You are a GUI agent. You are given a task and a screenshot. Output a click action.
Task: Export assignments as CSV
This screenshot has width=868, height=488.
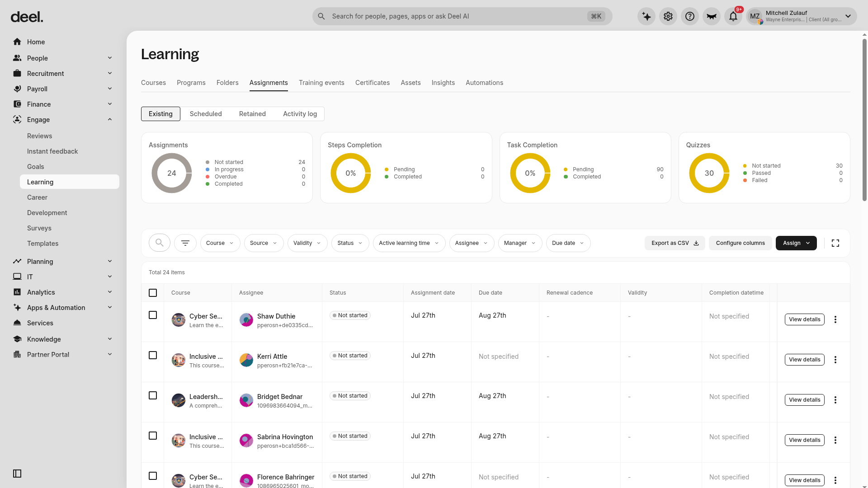pyautogui.click(x=675, y=243)
